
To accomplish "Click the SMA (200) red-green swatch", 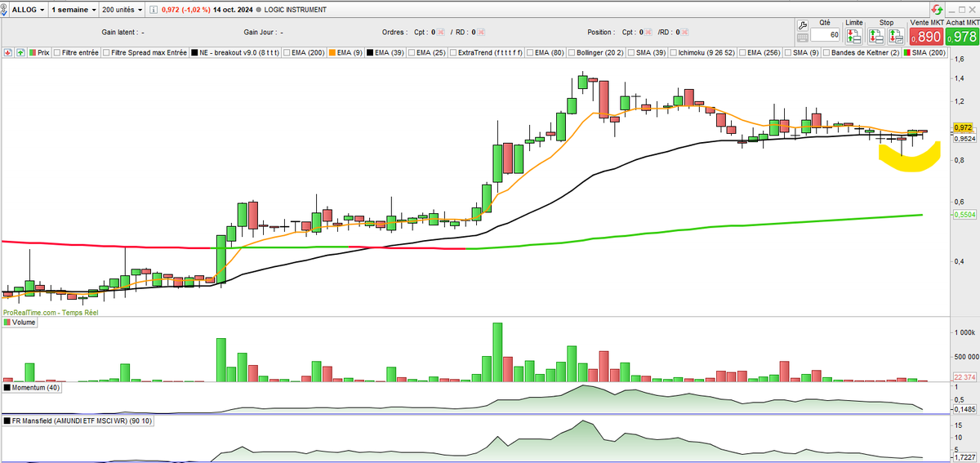I will 906,52.
